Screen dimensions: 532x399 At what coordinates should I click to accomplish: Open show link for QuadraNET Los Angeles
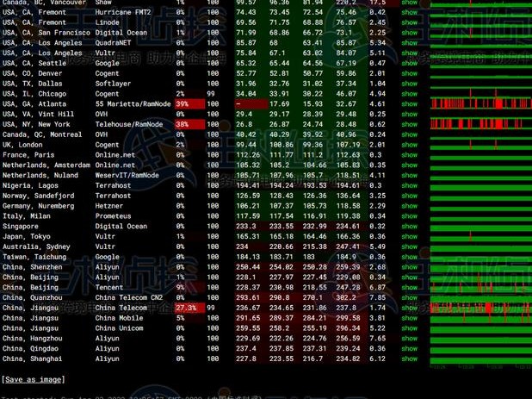pyautogui.click(x=410, y=43)
